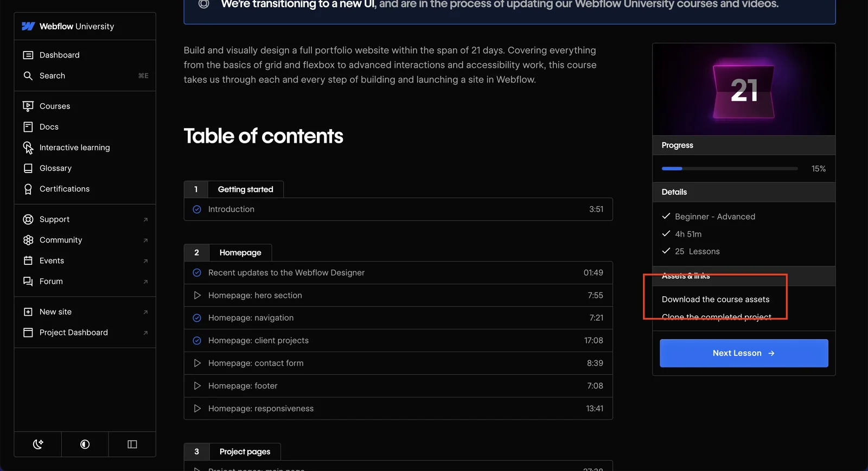
Task: Toggle the sidebar collapse panel icon
Action: (132, 444)
